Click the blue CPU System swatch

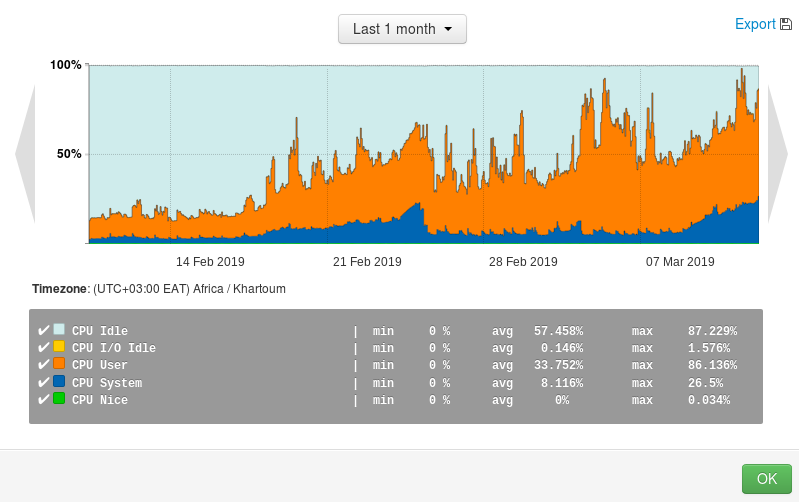59,381
